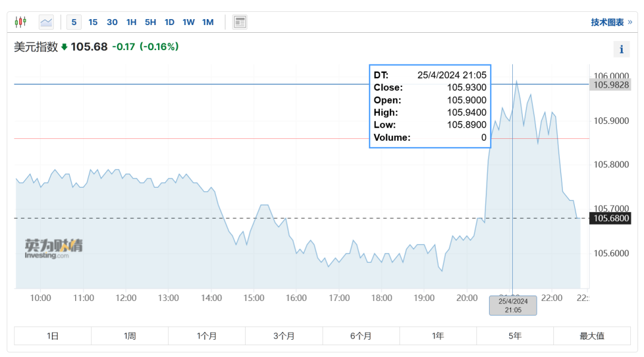The image size is (644, 357).
Task: Select the 1个月 time range tab
Action: (206, 336)
